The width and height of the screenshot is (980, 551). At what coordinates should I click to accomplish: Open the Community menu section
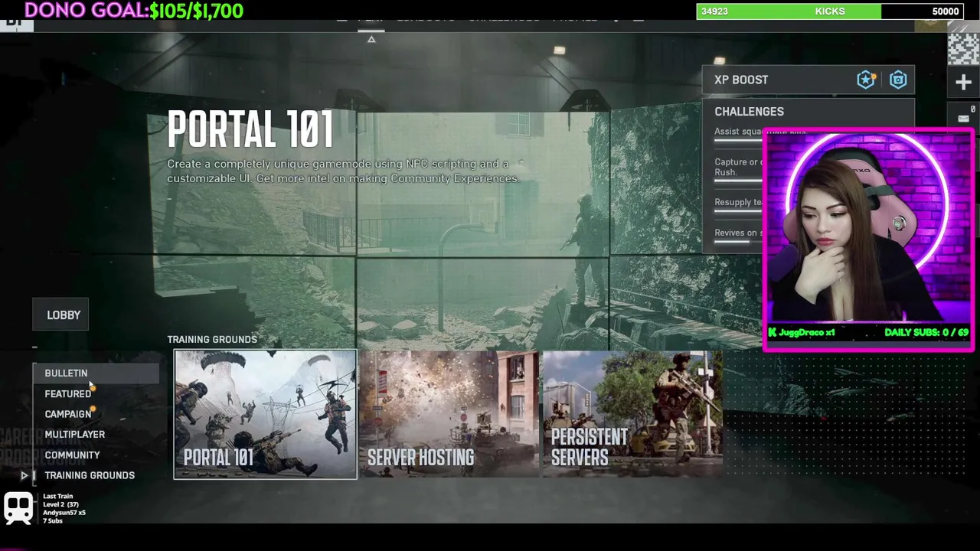(72, 455)
